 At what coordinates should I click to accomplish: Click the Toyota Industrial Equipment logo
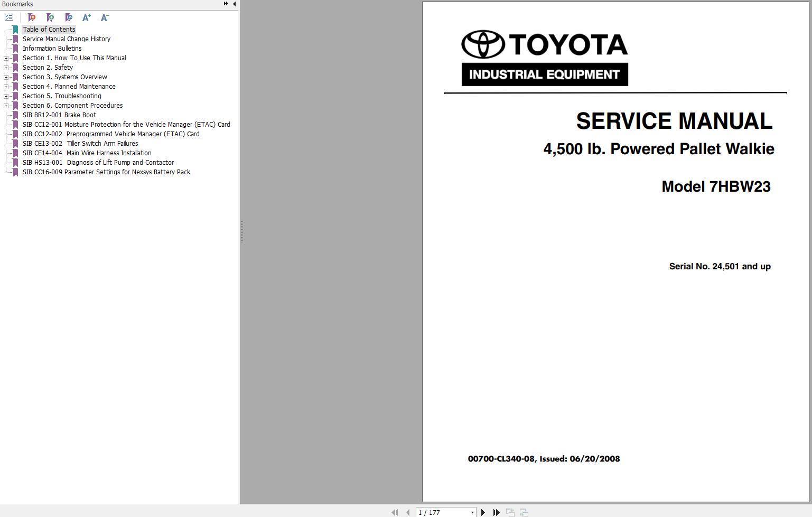pos(545,58)
